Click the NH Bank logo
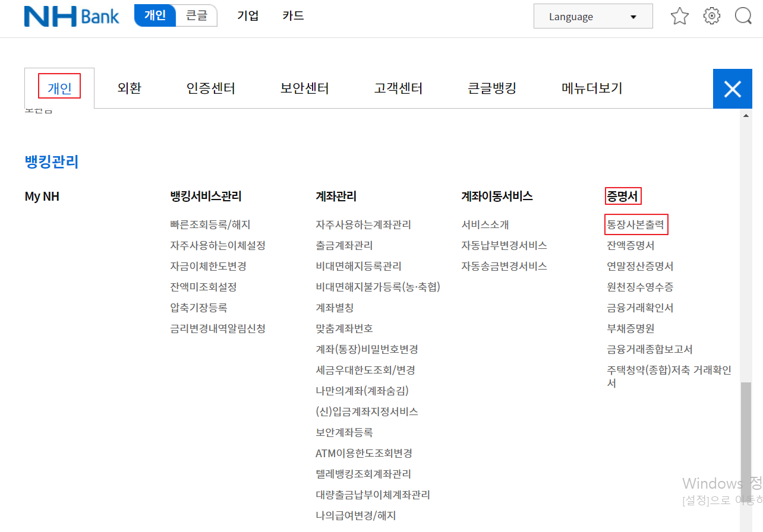 point(72,16)
